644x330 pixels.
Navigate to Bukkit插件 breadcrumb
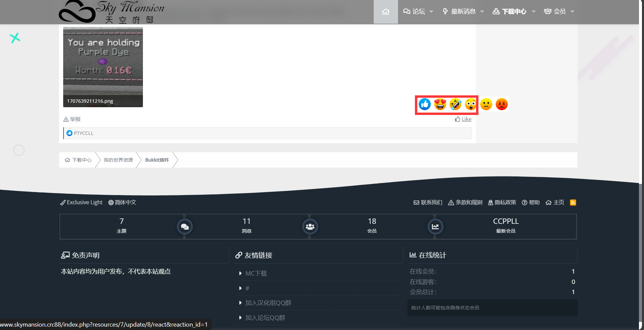(157, 160)
